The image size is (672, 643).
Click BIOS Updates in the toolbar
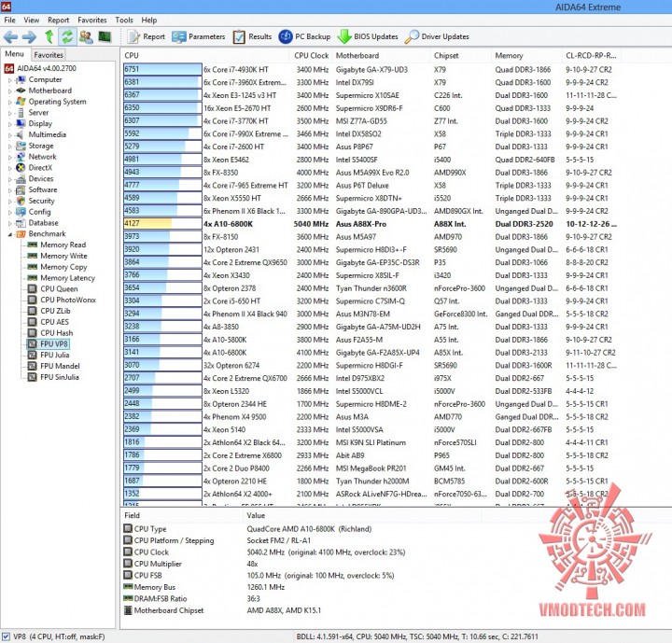point(368,37)
